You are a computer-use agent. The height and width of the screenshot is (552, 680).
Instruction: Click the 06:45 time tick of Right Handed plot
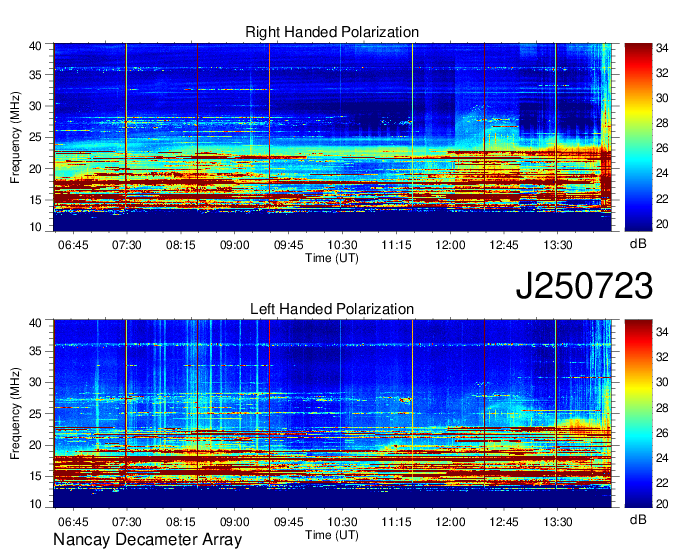73,245
